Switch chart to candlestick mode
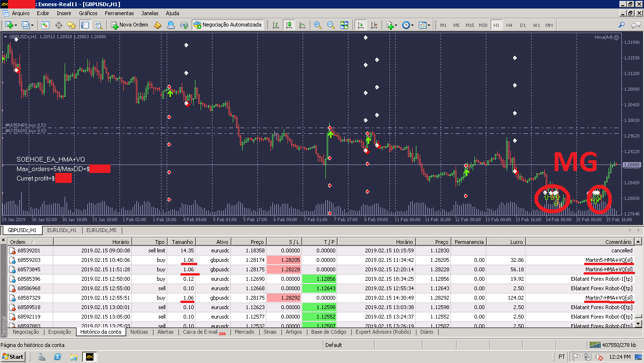 coord(289,25)
